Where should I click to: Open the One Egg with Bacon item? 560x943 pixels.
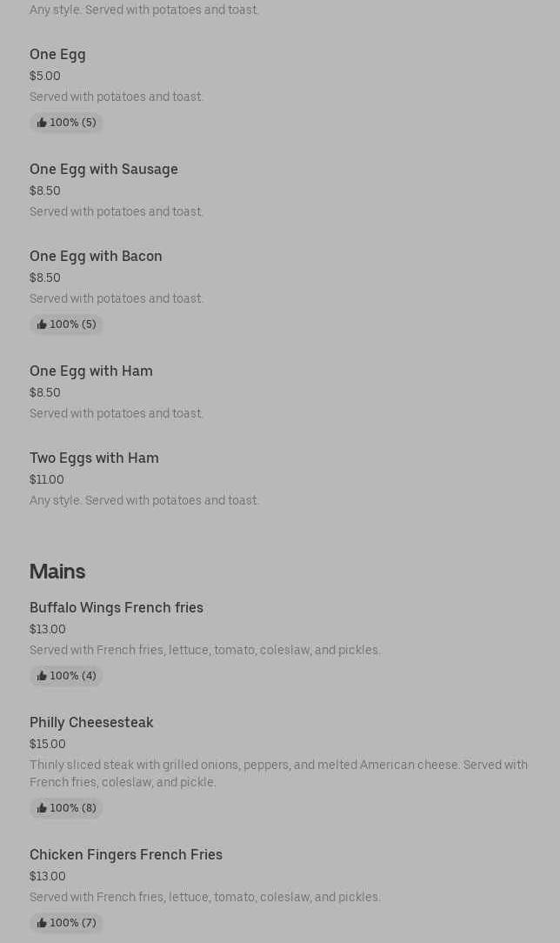96,256
